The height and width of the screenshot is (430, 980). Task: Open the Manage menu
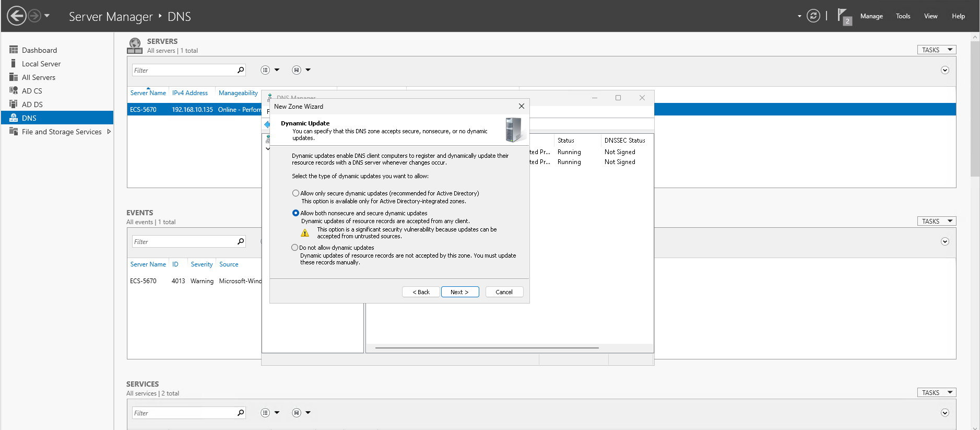(871, 16)
